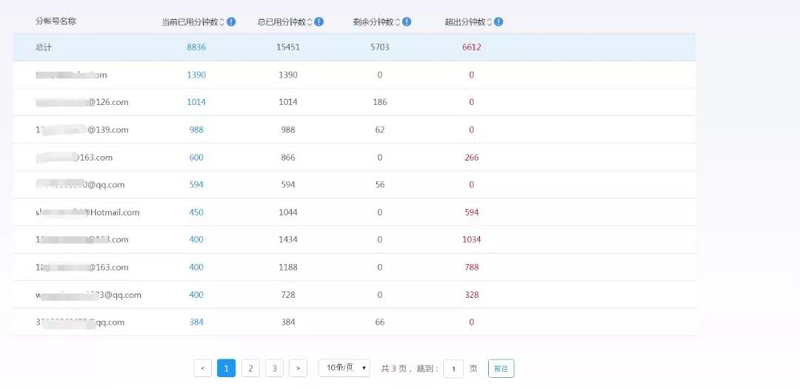Sort by 总已用分钟数 sort arrows
The width and height of the screenshot is (800, 389).
pyautogui.click(x=310, y=22)
